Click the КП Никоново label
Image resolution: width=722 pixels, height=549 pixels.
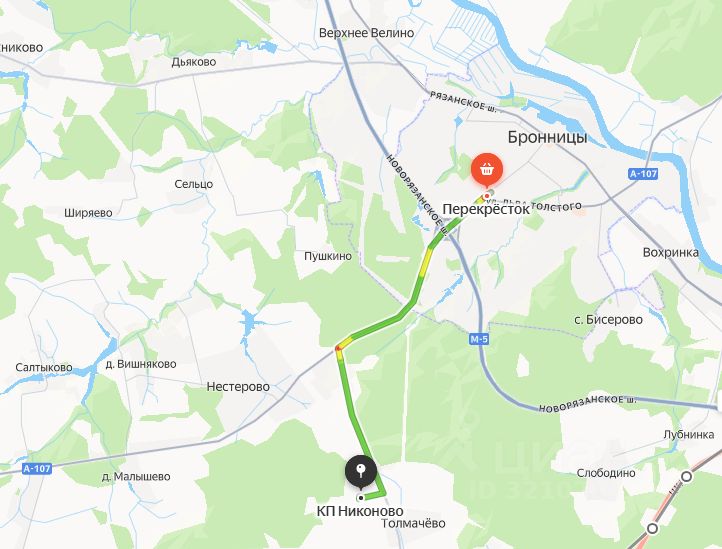pyautogui.click(x=360, y=511)
